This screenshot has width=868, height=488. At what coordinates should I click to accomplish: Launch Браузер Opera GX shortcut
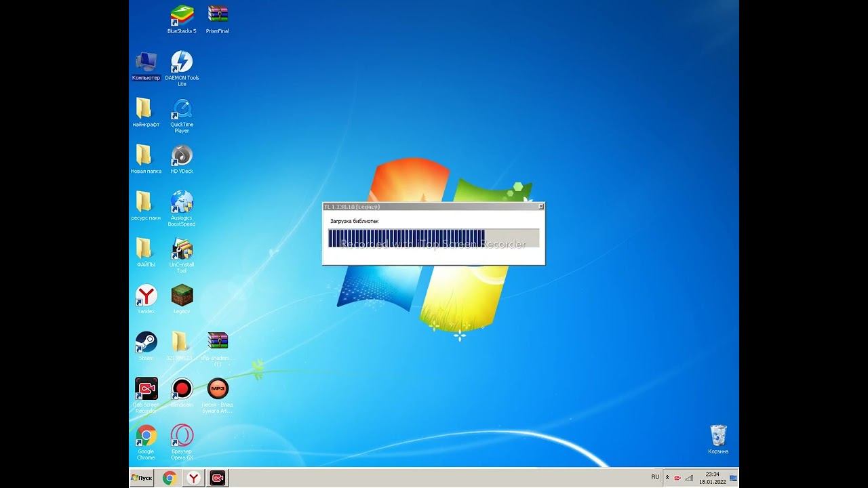coord(182,443)
